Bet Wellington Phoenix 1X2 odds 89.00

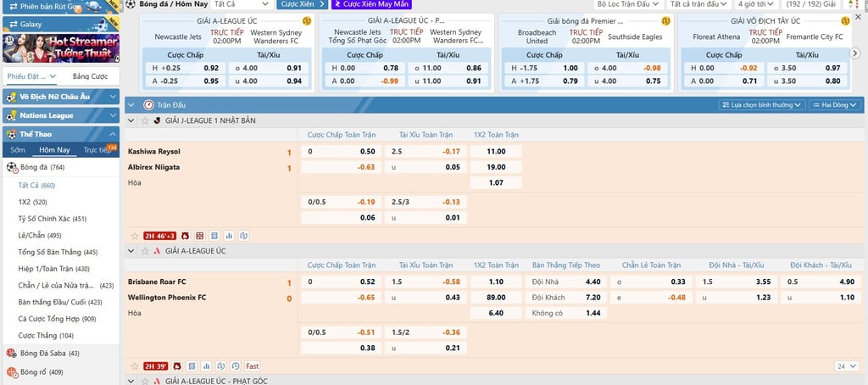(496, 298)
